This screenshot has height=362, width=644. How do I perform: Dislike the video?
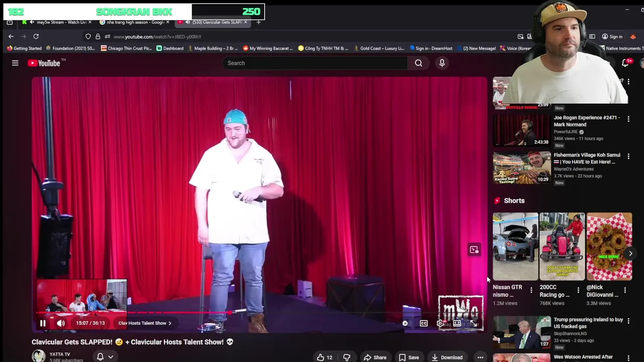pos(347,357)
